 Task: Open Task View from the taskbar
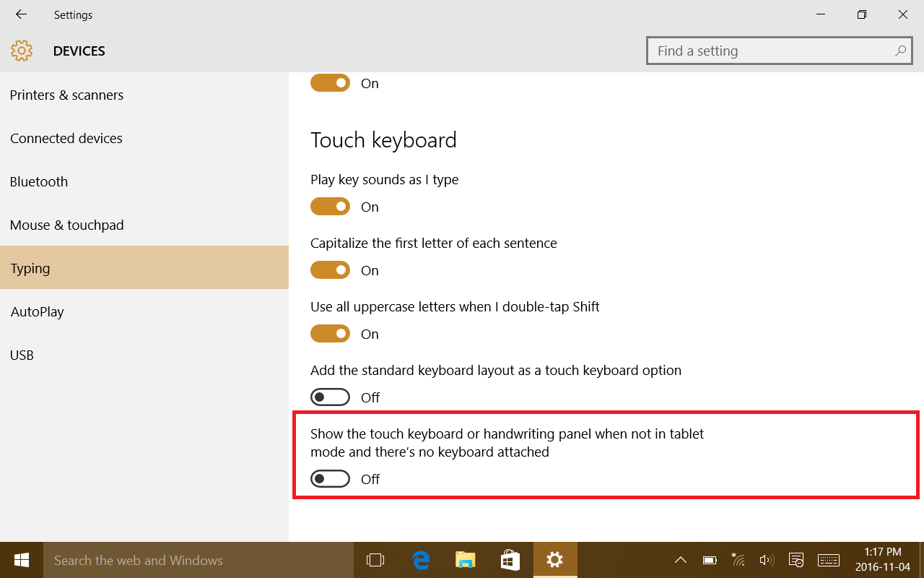375,560
